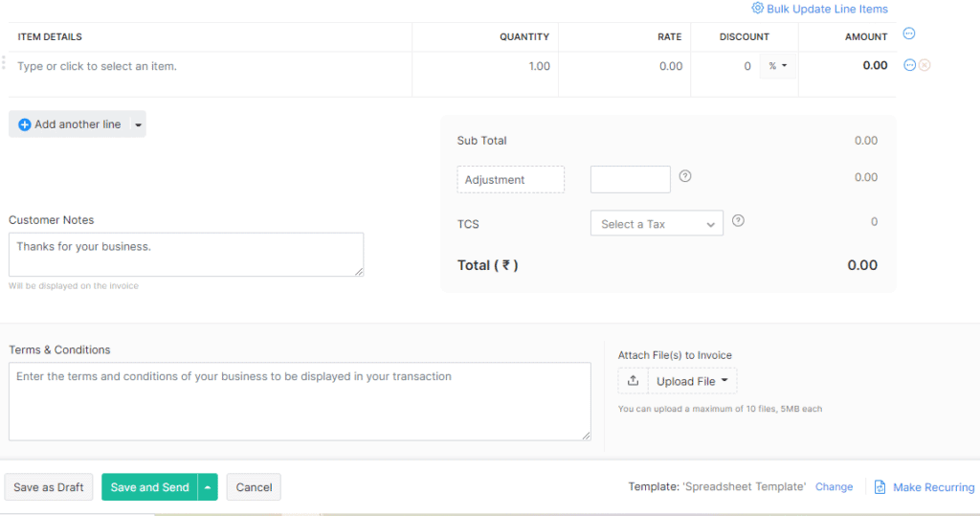Open Bulk Update Line Items
This screenshot has width=980, height=516.
(x=819, y=9)
